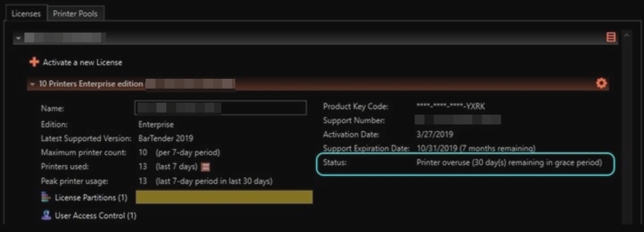Click the orange plus icon to activate license
This screenshot has width=644, height=232.
click(x=34, y=62)
